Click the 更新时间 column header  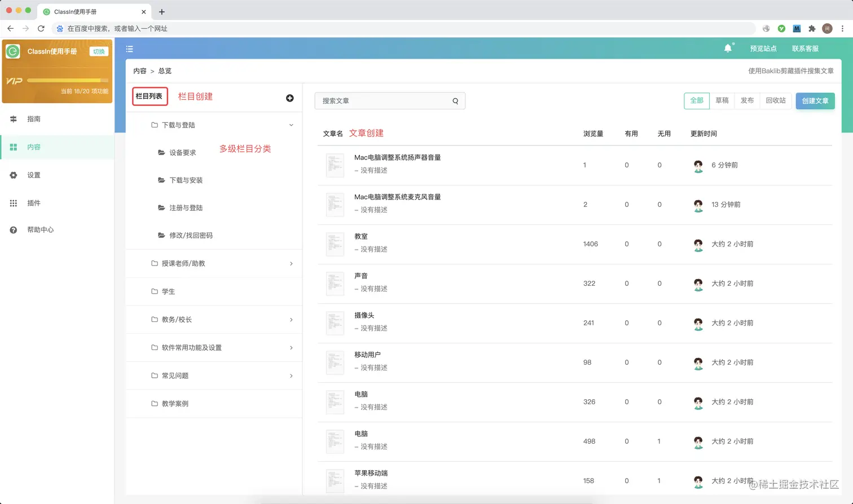[703, 134]
